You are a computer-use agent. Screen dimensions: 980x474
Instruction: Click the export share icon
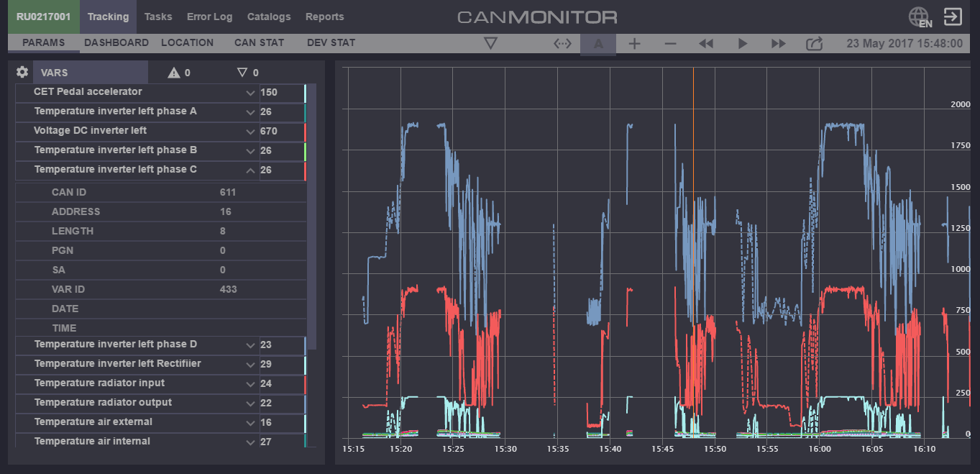[x=814, y=44]
